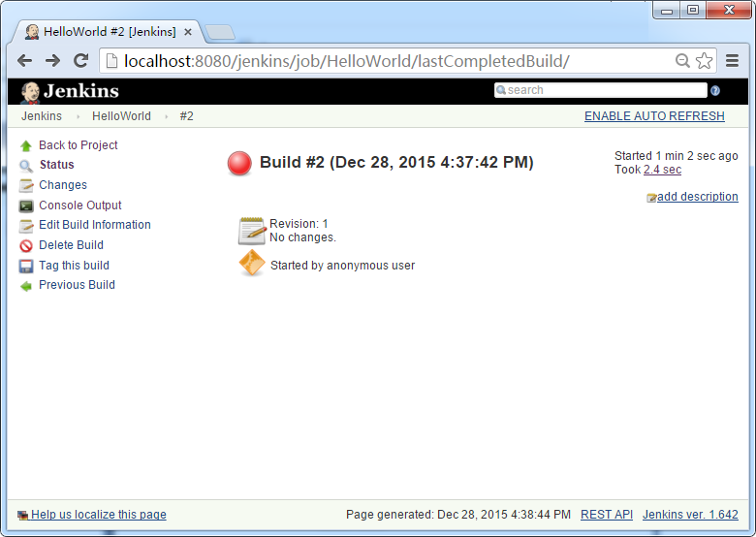
Task: Click the Revision notepad icon in main pane
Action: tap(252, 231)
